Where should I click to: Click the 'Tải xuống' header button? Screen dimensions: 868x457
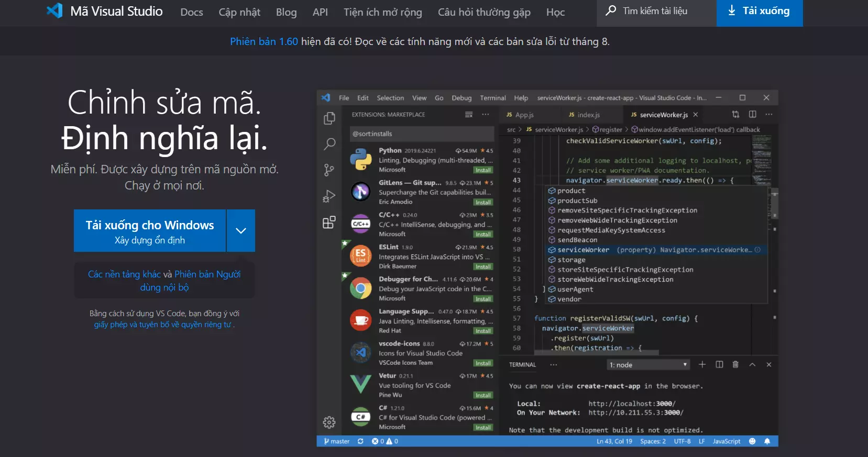tap(760, 13)
